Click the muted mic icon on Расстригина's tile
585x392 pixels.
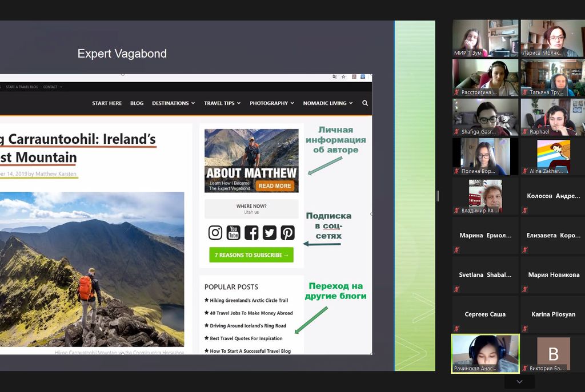coord(456,92)
